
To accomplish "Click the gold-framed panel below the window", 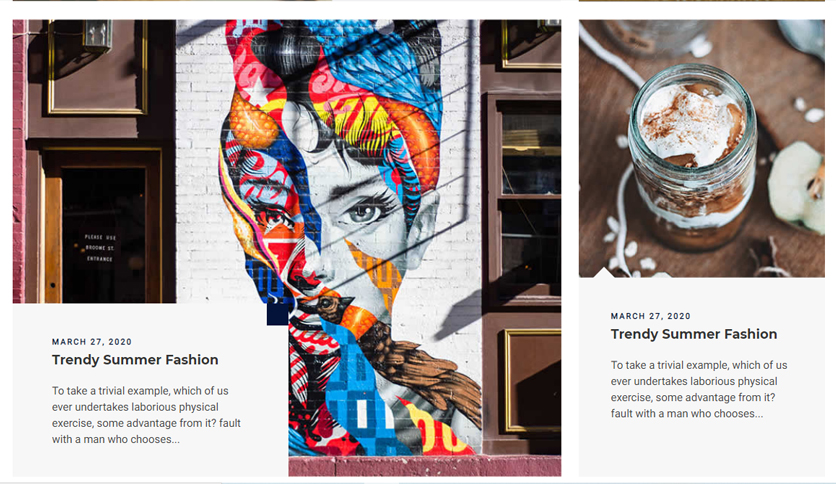I will (x=532, y=380).
